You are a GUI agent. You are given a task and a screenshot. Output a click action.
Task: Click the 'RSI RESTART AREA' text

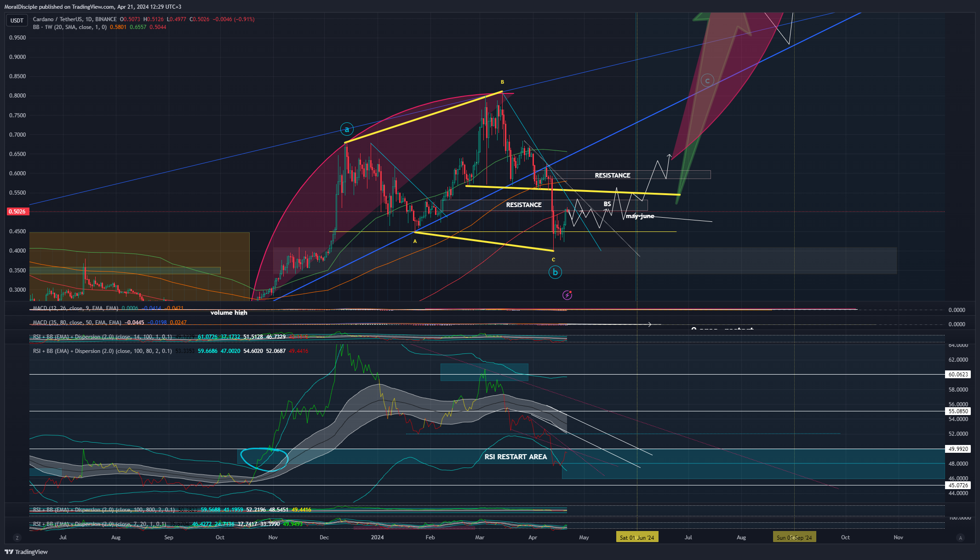[x=516, y=456]
